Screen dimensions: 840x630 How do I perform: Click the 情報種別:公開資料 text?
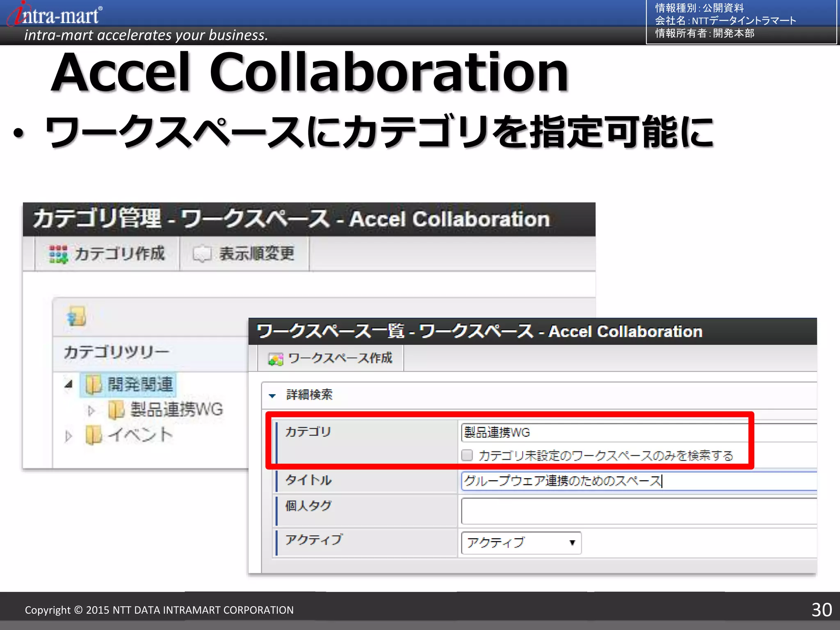point(699,8)
